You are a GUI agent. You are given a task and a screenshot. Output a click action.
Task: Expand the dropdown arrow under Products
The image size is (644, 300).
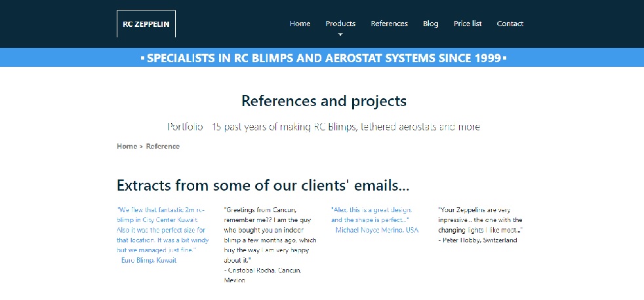tap(340, 34)
